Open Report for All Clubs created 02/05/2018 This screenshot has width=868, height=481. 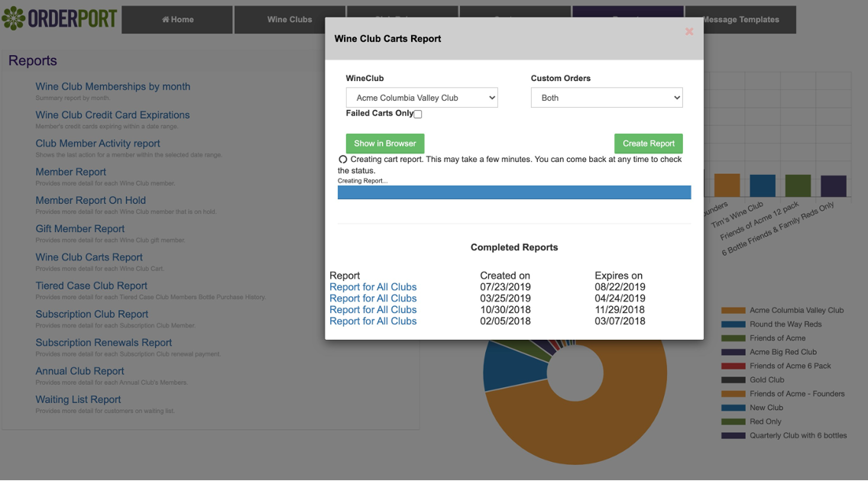[x=373, y=321]
